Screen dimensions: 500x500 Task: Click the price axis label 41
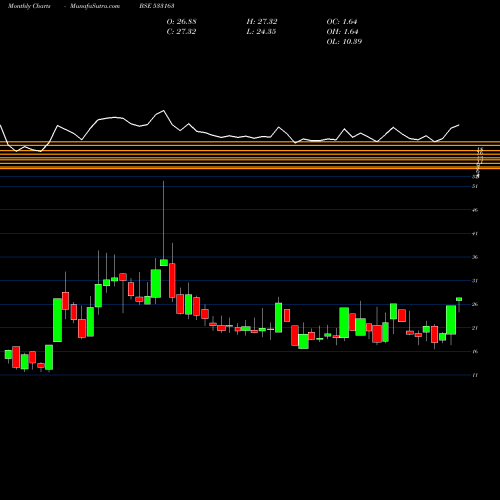475,234
